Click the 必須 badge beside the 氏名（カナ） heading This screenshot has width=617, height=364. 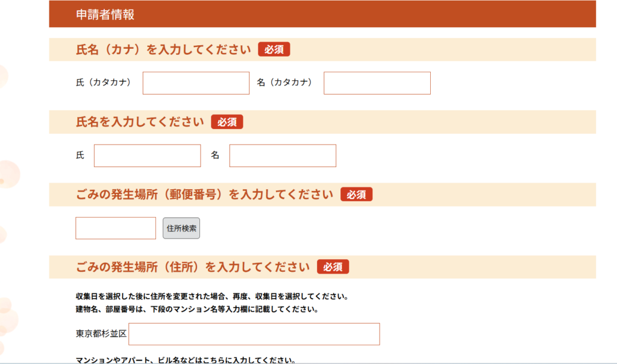(274, 49)
